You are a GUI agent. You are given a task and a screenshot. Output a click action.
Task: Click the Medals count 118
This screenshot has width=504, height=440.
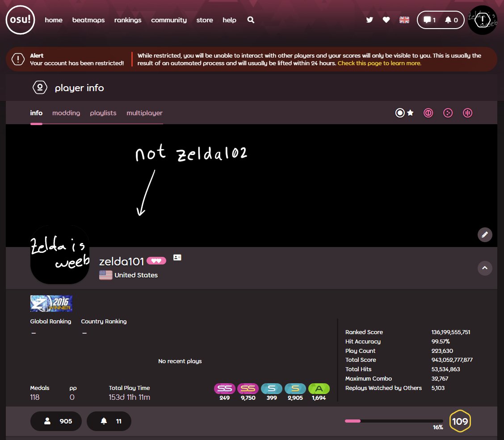35,397
